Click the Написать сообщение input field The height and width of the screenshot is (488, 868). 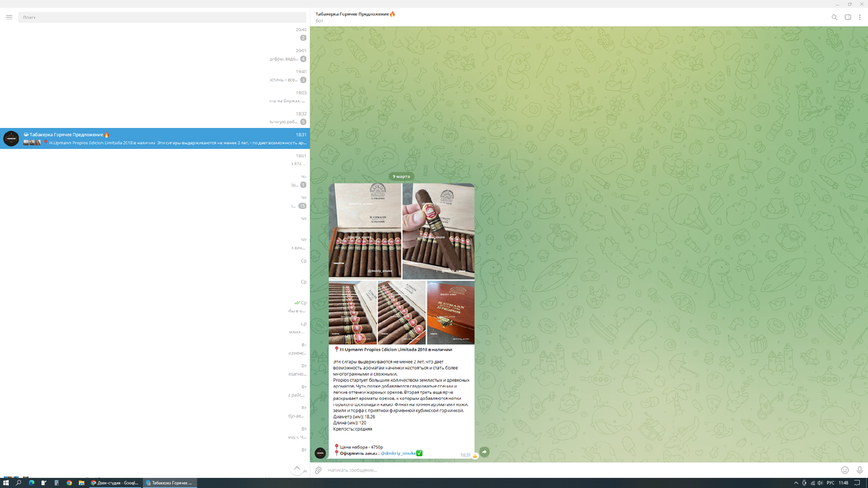[579, 470]
